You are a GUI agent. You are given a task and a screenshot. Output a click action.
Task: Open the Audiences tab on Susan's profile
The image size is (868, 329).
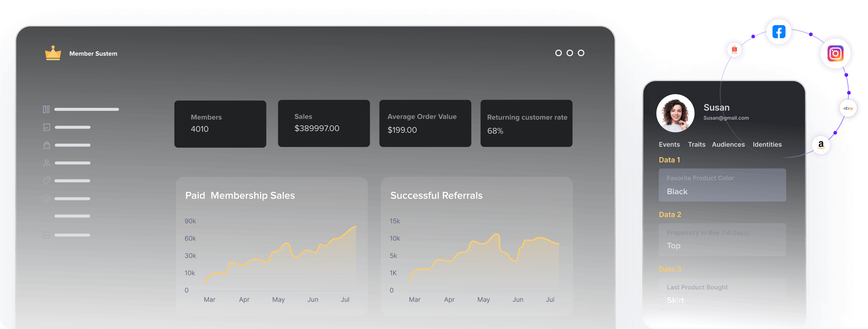click(x=728, y=144)
